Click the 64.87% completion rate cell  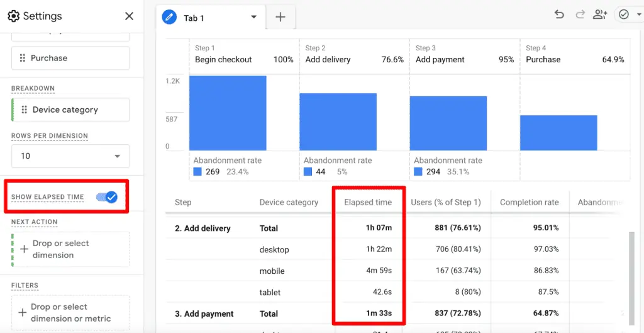click(x=545, y=313)
